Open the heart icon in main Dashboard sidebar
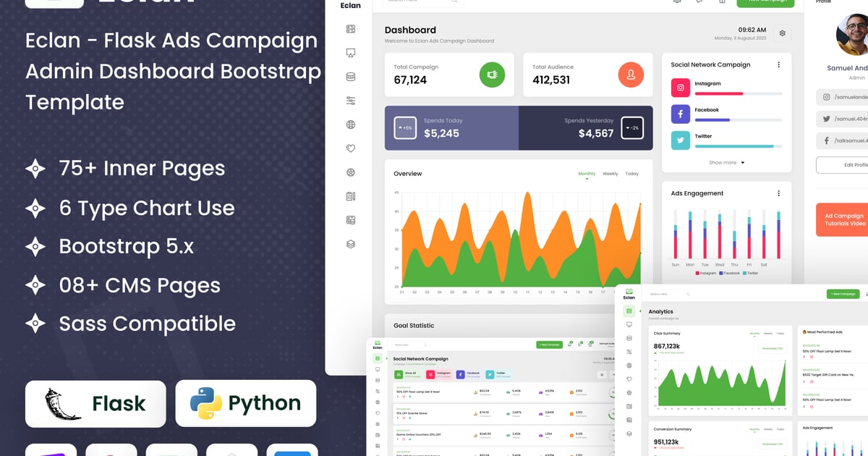Image resolution: width=868 pixels, height=456 pixels. tap(351, 148)
